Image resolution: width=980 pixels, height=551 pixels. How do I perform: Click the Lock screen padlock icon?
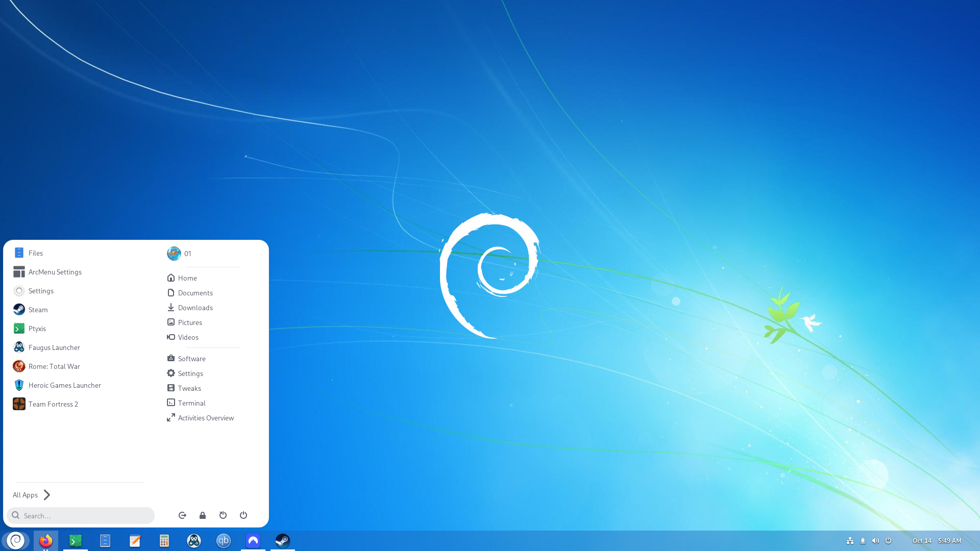coord(203,515)
